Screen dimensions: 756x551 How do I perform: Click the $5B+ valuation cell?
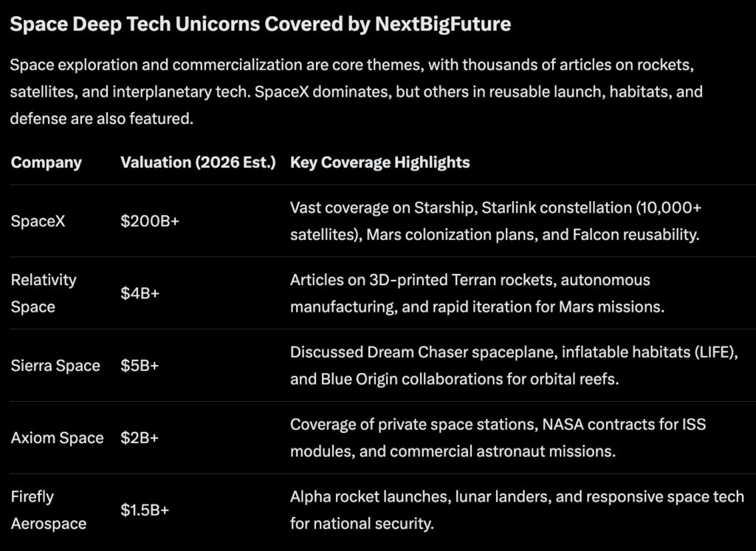pyautogui.click(x=140, y=366)
